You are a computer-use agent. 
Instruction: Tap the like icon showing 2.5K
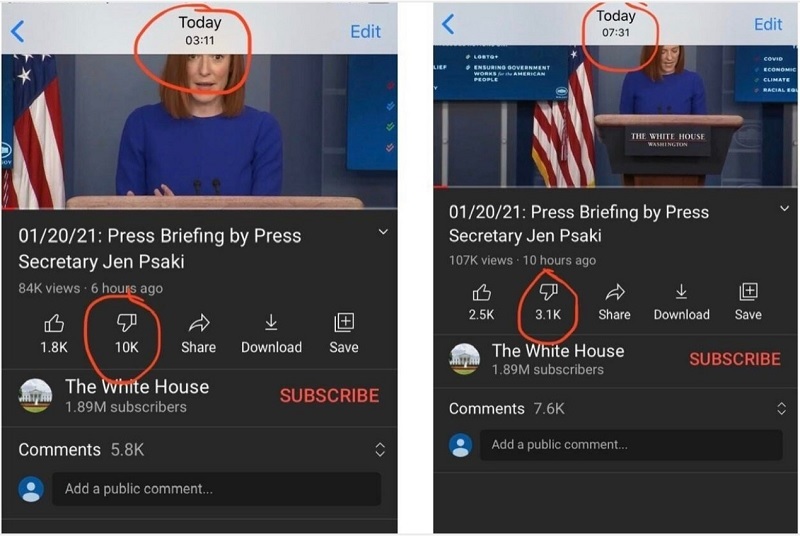click(481, 293)
